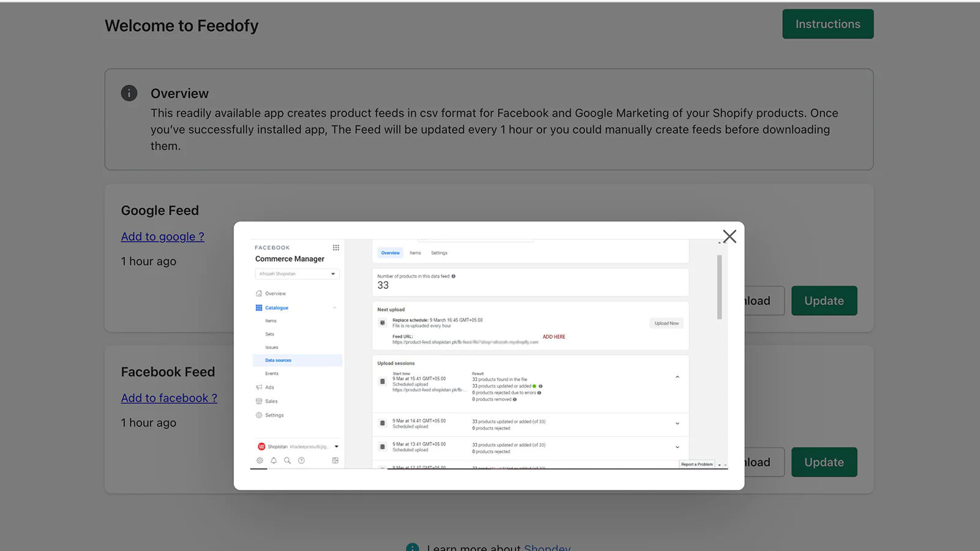Click info icon beside products removed
Screen dimensions: 980x551
point(514,400)
